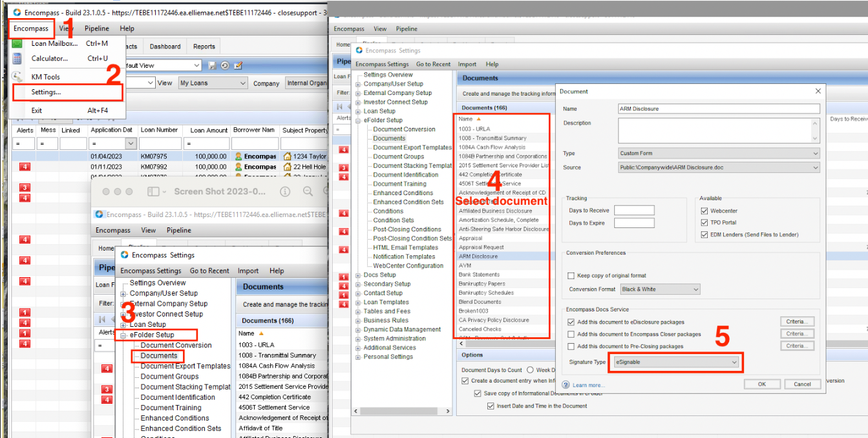Open the Type dropdown showing Custom Form
The width and height of the screenshot is (868, 438).
(x=719, y=153)
